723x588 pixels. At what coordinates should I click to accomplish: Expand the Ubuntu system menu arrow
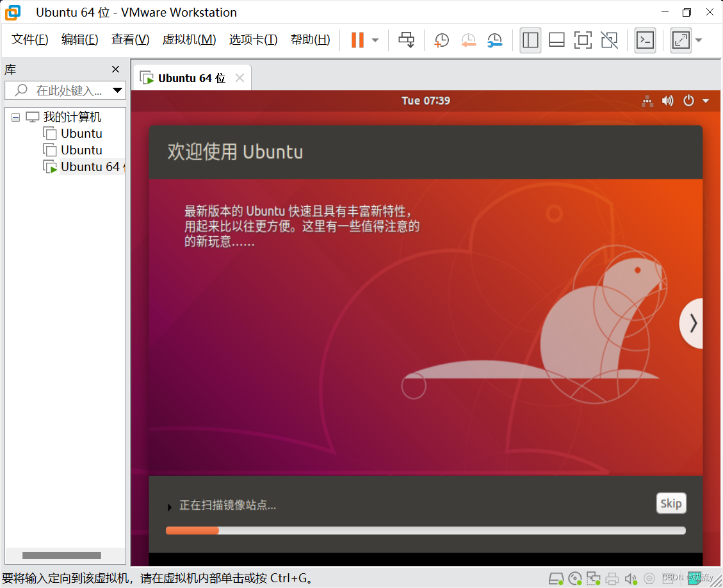[706, 101]
